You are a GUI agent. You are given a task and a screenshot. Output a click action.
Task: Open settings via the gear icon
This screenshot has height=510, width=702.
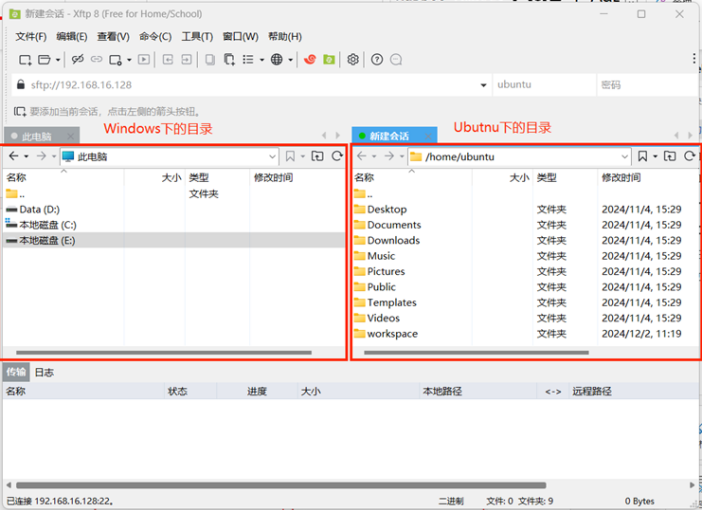point(353,59)
